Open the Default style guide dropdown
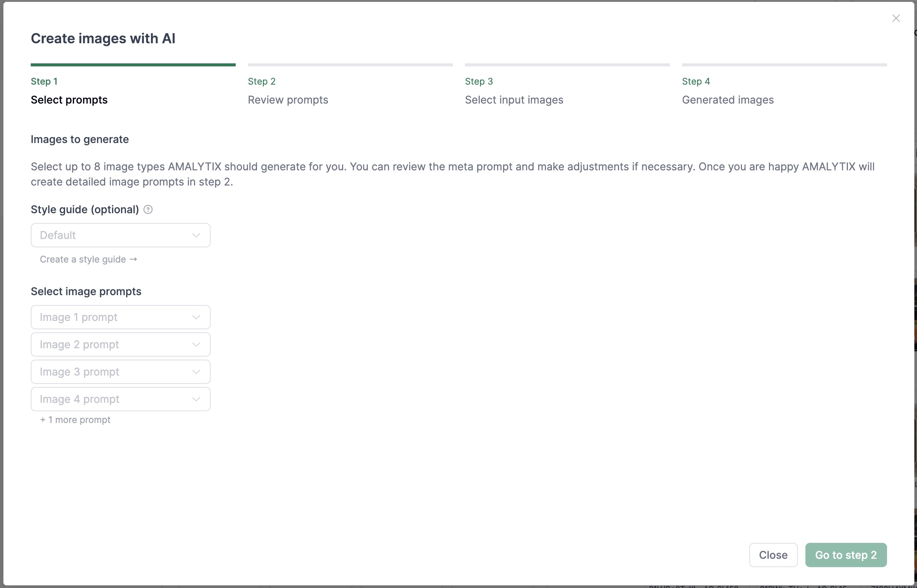This screenshot has height=588, width=917. 115,235
